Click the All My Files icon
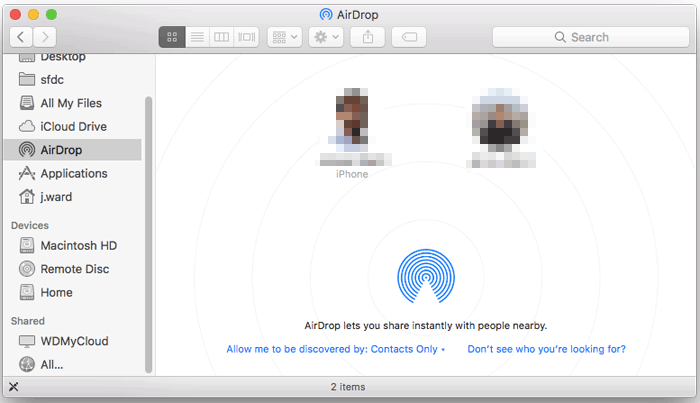The height and width of the screenshot is (403, 700). click(27, 103)
